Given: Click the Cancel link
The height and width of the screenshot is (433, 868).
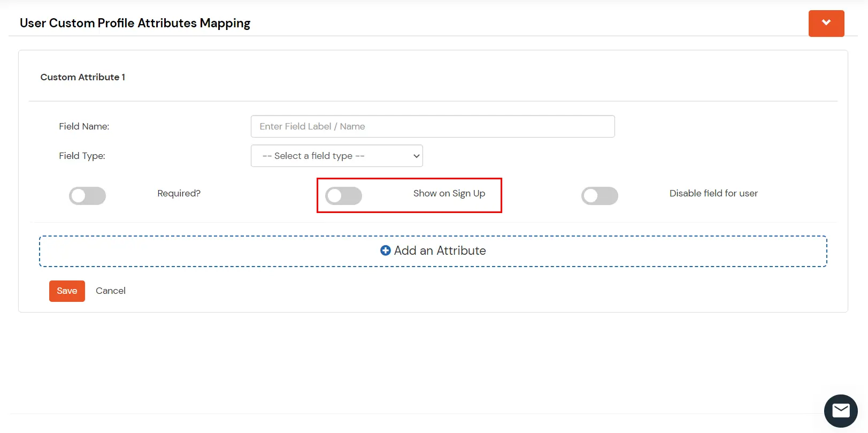Looking at the screenshot, I should pos(111,291).
